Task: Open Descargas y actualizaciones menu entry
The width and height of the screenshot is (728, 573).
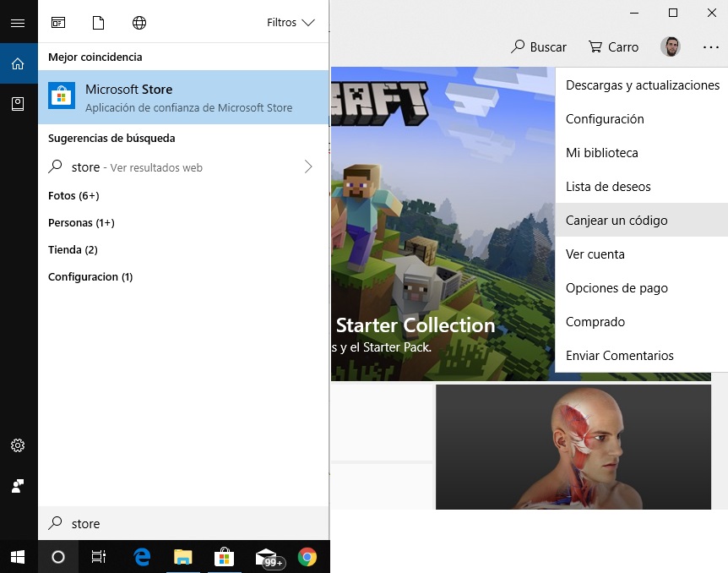Action: [642, 85]
